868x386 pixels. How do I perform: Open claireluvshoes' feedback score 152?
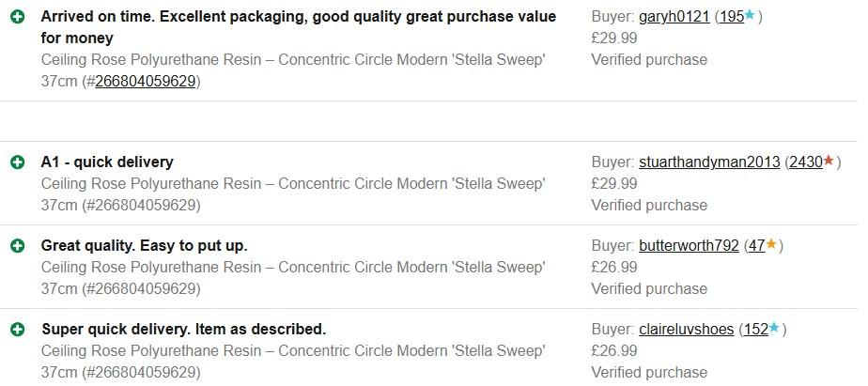coord(755,330)
